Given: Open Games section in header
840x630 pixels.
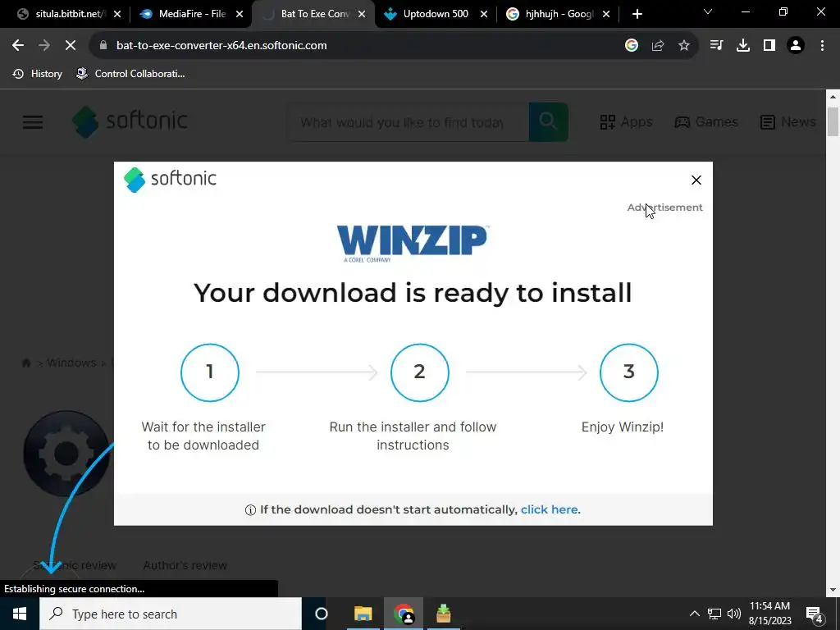Looking at the screenshot, I should 706,122.
